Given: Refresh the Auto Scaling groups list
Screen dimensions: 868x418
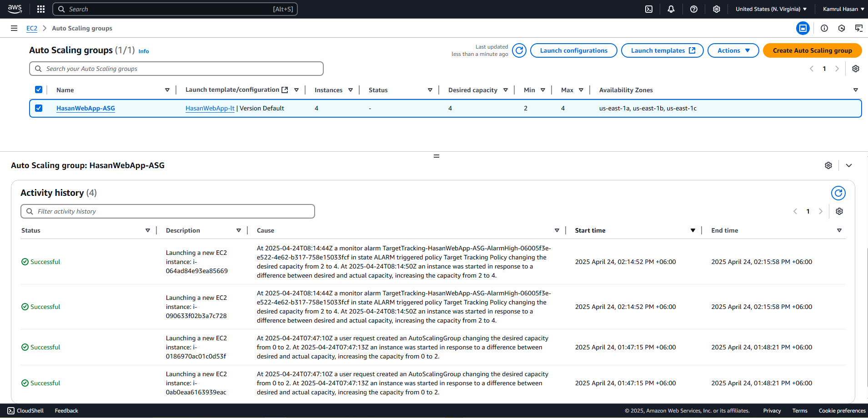Looking at the screenshot, I should pos(519,50).
